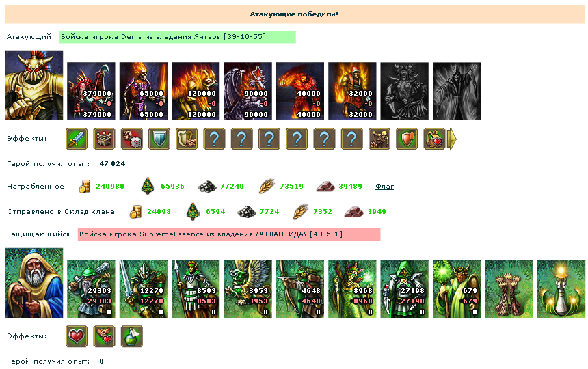
Task: Select the 27198 green hooded unit card
Action: 404,289
